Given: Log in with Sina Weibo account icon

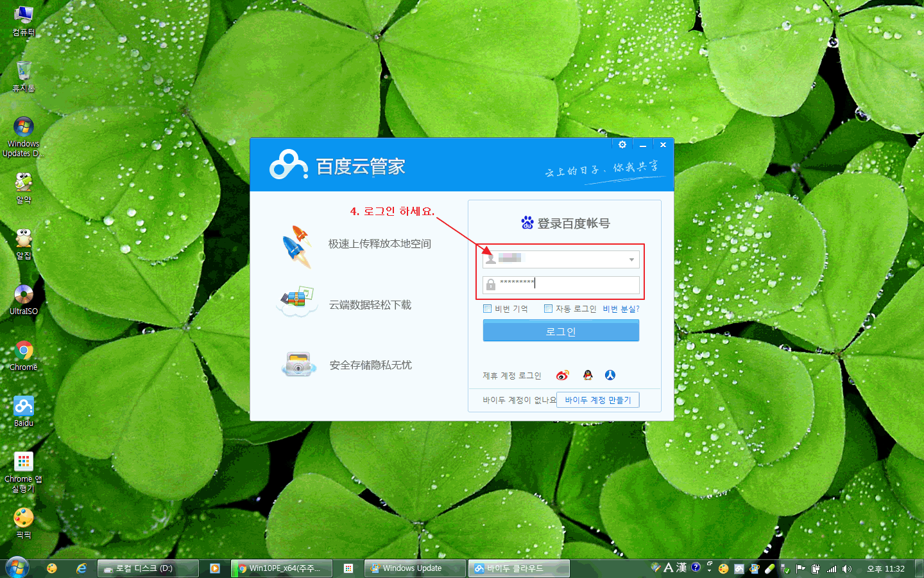Looking at the screenshot, I should click(x=562, y=375).
